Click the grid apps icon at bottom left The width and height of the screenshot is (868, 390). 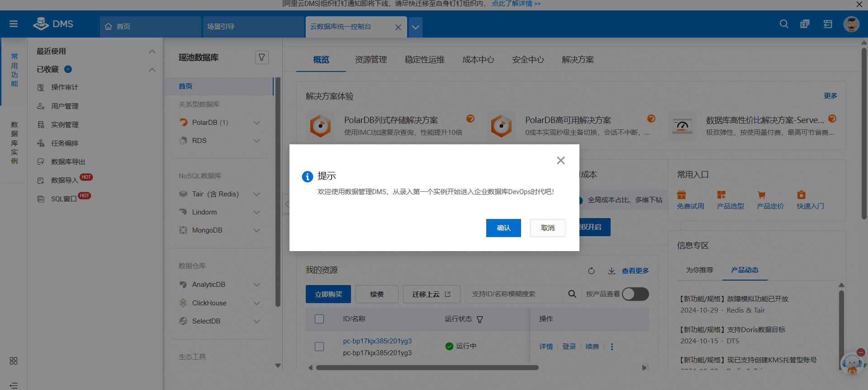(x=14, y=361)
